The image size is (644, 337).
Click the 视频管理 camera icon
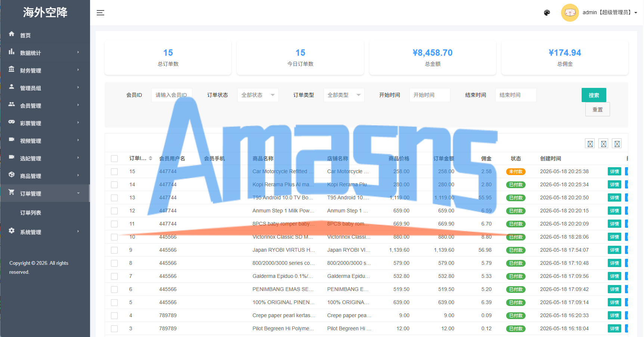click(12, 140)
